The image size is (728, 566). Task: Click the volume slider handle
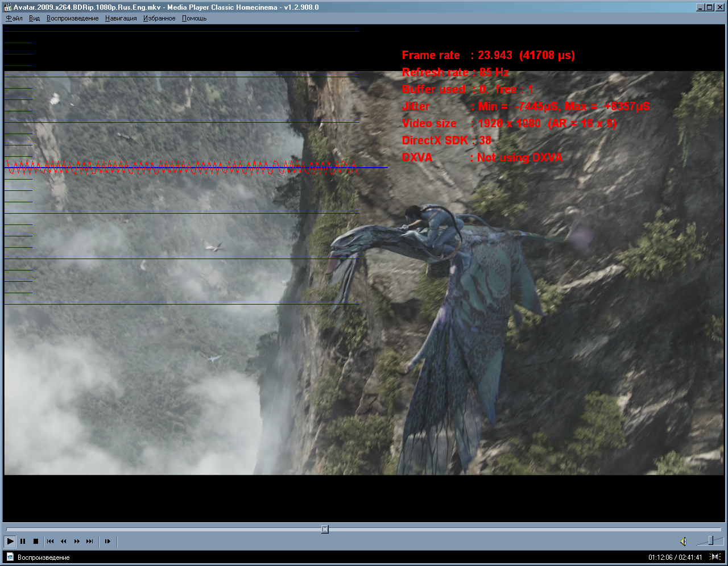coord(711,541)
